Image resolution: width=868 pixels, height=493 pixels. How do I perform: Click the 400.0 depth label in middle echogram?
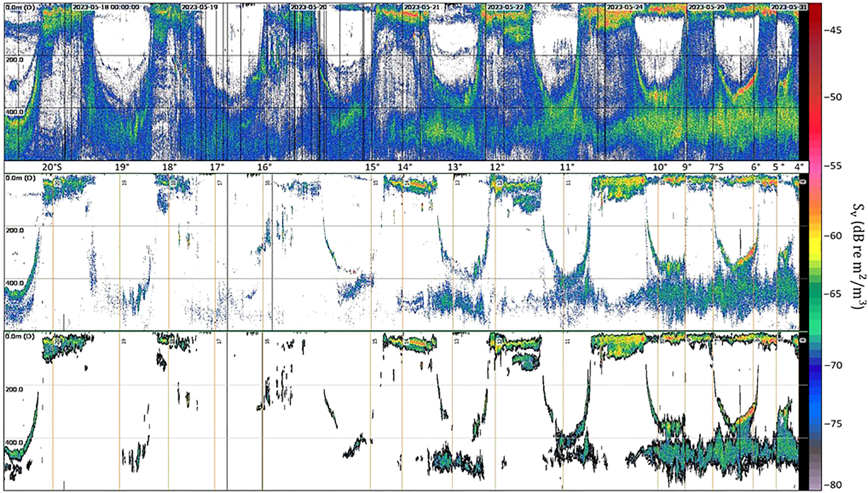click(15, 283)
